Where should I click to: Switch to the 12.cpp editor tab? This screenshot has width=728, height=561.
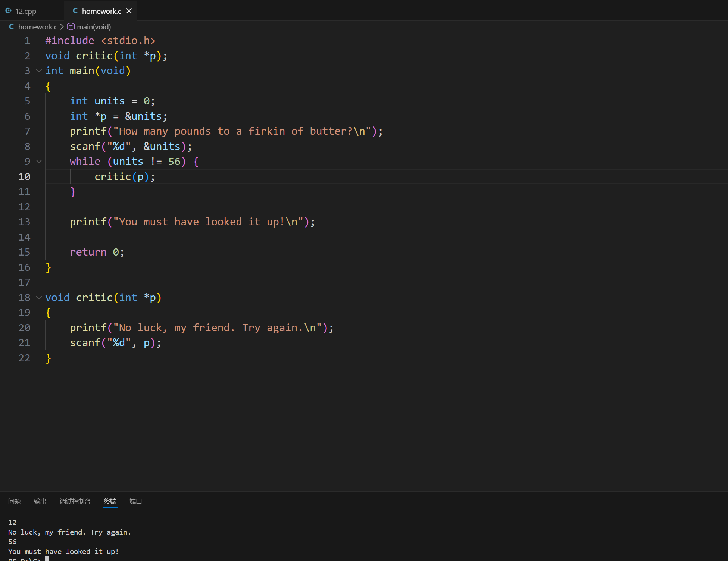click(25, 11)
